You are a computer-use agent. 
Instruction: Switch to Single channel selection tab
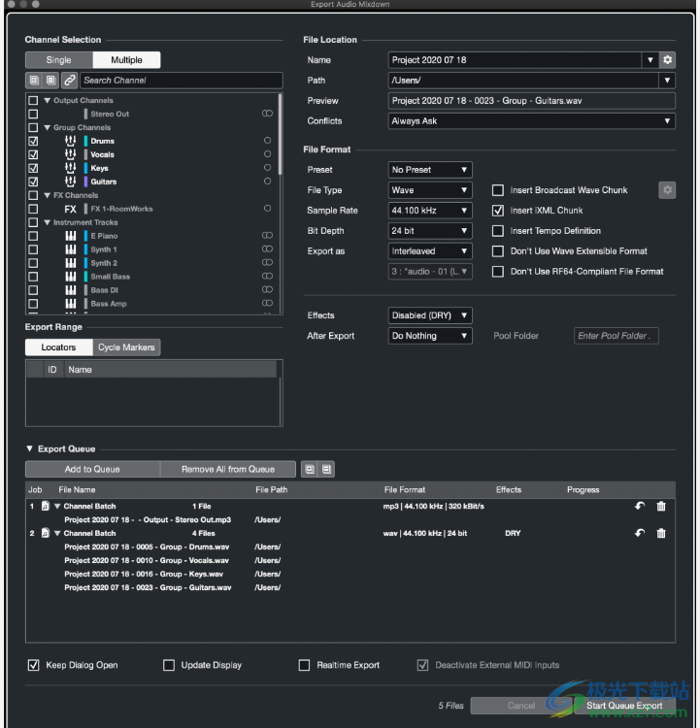click(x=59, y=60)
